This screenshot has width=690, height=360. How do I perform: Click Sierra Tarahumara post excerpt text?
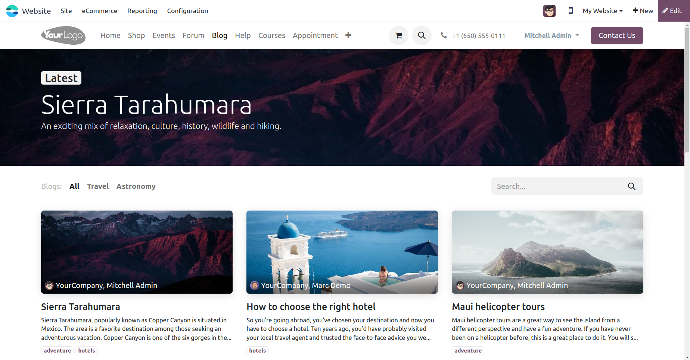click(x=136, y=329)
